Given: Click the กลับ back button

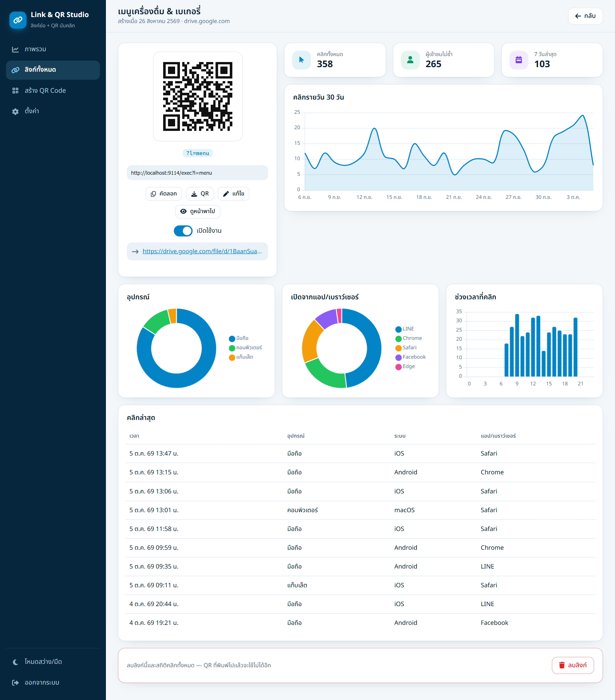Looking at the screenshot, I should [x=585, y=16].
